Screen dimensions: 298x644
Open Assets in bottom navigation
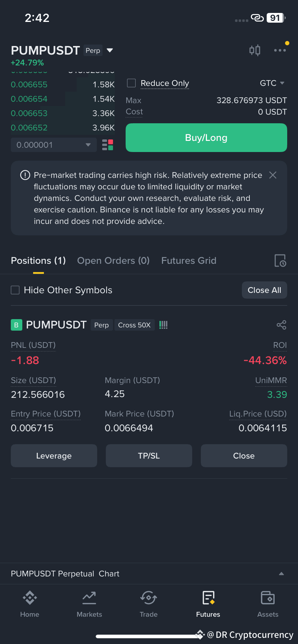268,604
